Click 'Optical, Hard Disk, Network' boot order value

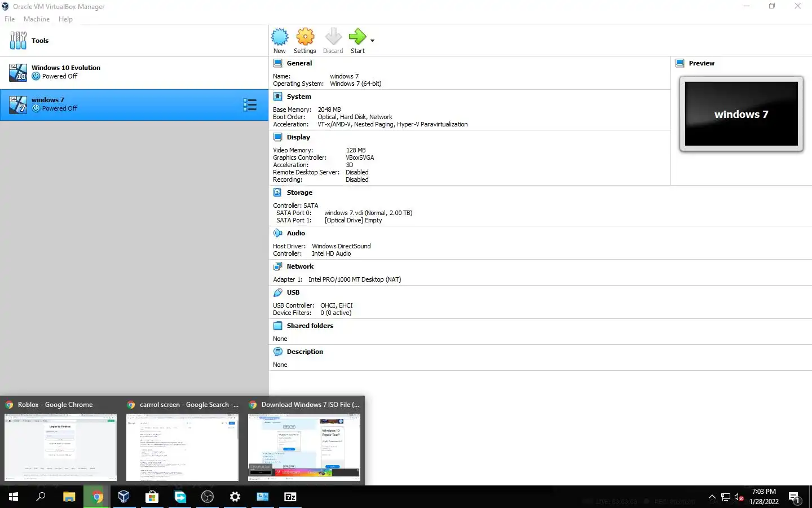point(355,117)
